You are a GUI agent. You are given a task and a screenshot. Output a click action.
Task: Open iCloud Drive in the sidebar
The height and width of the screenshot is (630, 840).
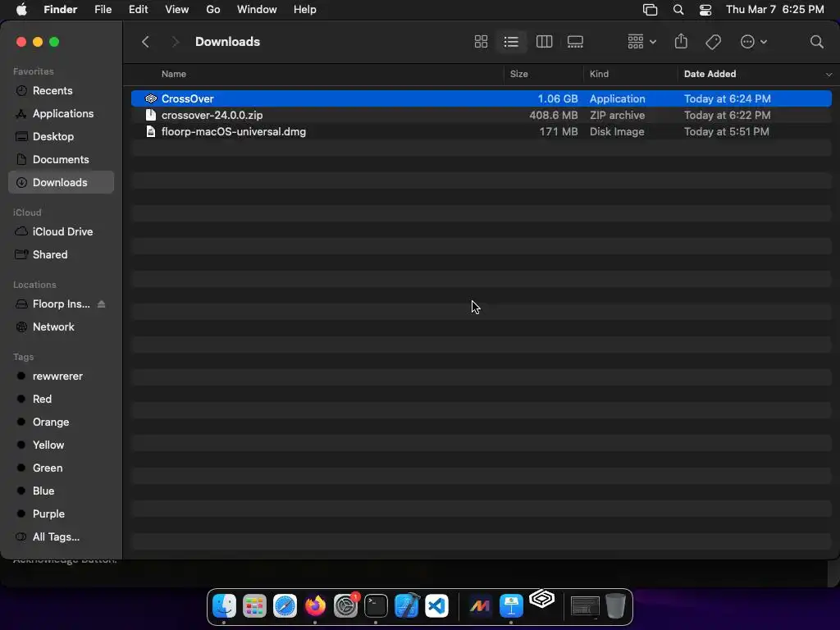click(61, 231)
